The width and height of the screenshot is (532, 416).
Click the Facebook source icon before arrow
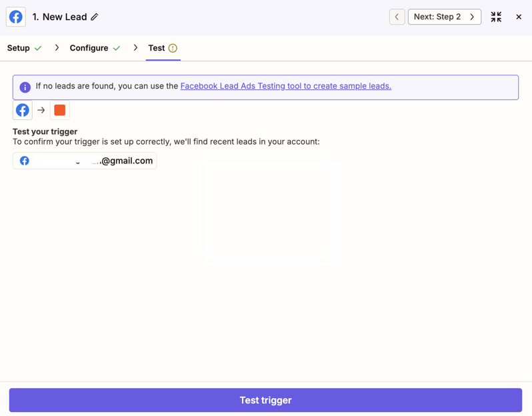(23, 110)
